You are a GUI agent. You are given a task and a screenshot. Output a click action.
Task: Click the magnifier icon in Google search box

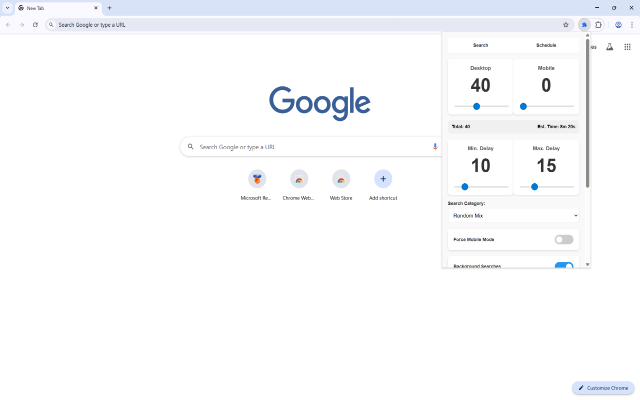point(191,147)
